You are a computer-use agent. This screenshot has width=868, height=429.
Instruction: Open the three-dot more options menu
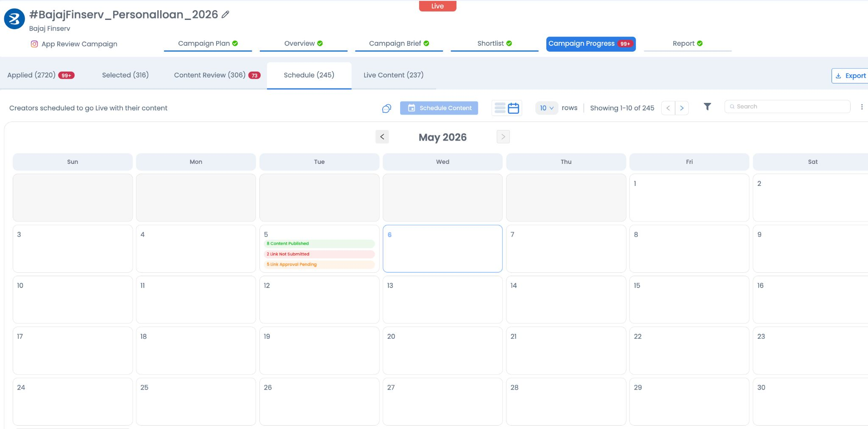pyautogui.click(x=862, y=107)
